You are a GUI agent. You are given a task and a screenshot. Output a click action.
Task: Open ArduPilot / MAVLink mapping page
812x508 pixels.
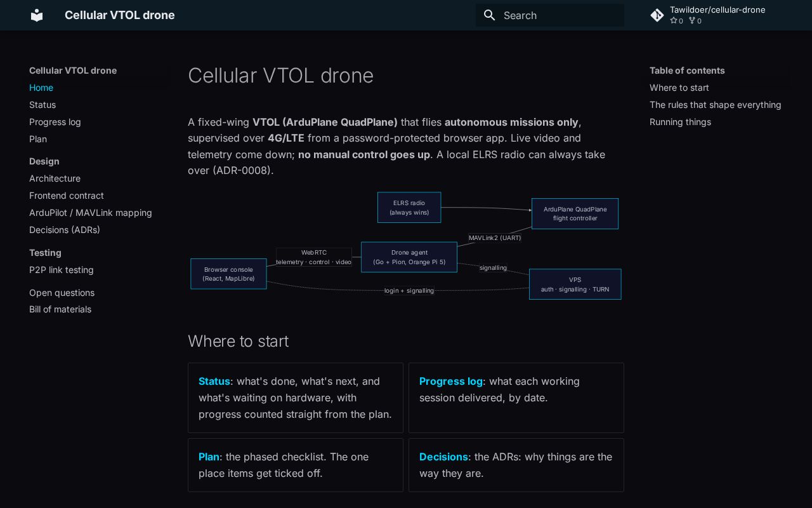click(91, 213)
